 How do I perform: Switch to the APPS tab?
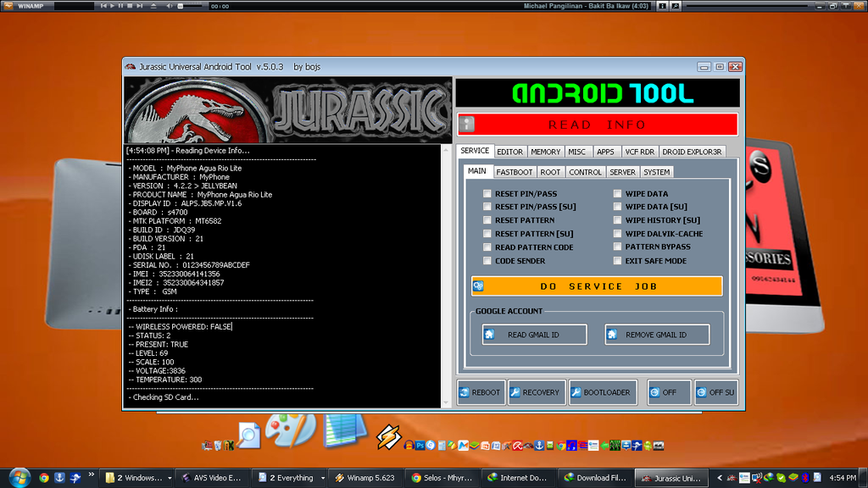click(x=605, y=152)
